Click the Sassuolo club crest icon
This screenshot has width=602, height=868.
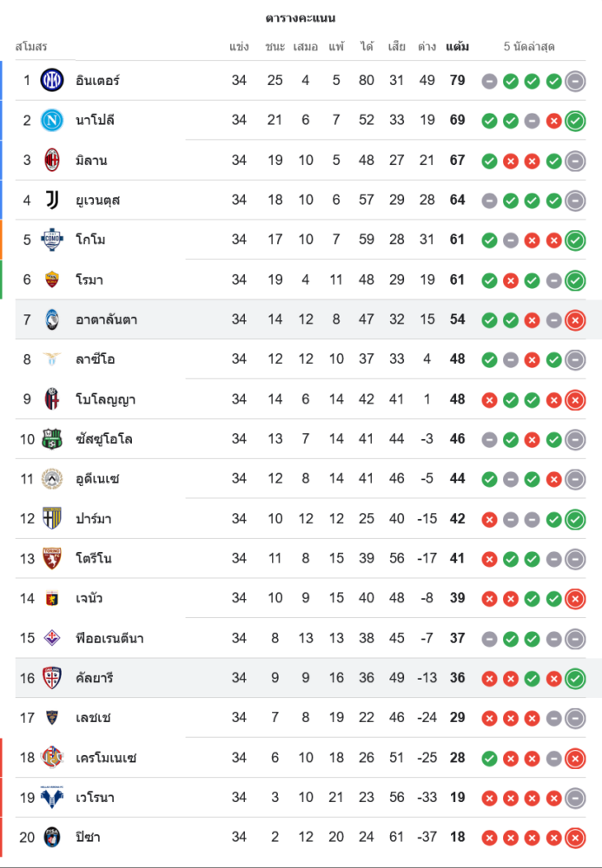52,439
